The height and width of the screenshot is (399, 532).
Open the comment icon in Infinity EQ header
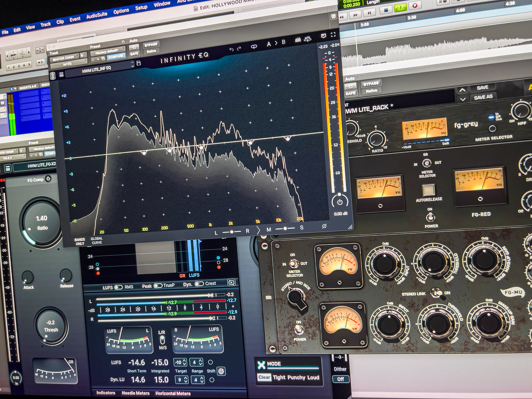(323, 36)
